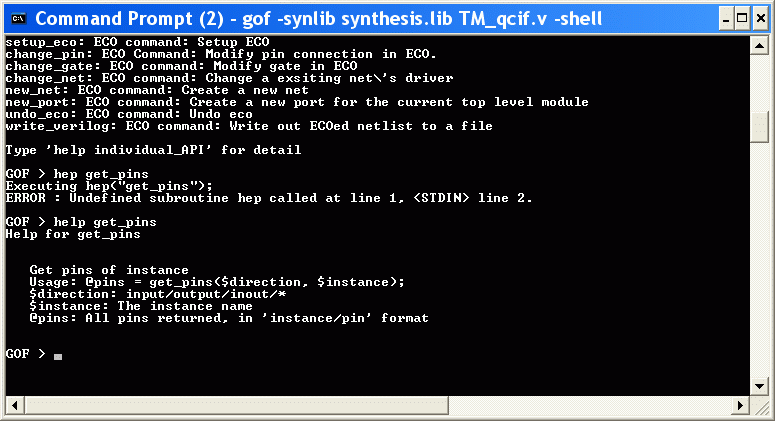Click the 'GOF > hep get_pins' line

77,174
